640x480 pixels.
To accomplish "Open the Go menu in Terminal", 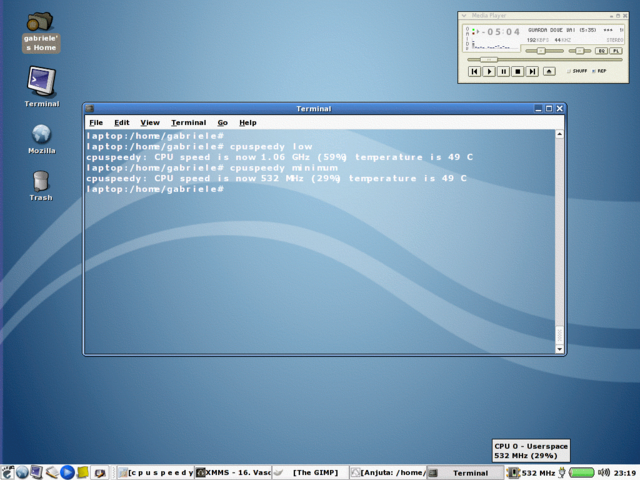I will click(222, 122).
